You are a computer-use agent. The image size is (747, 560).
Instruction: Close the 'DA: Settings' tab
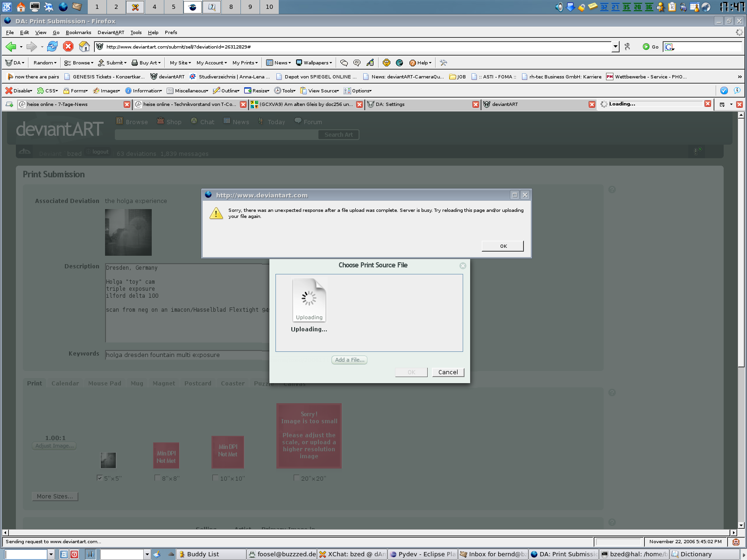[x=475, y=105]
